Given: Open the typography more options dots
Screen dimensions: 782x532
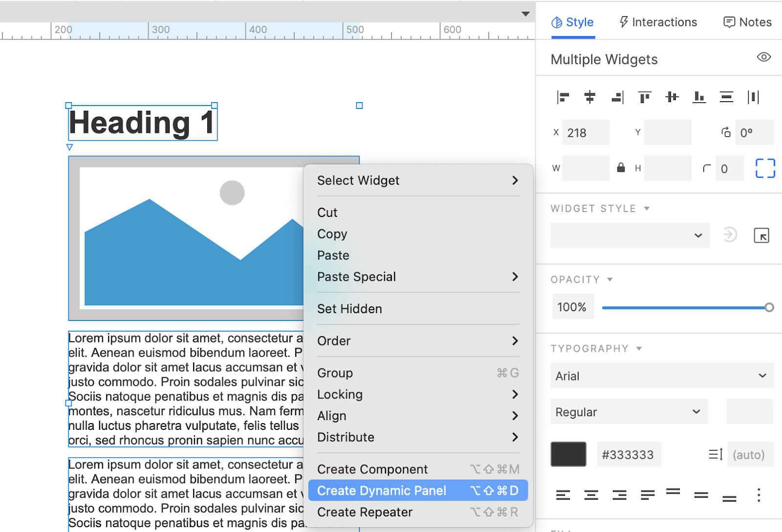Looking at the screenshot, I should click(x=759, y=495).
